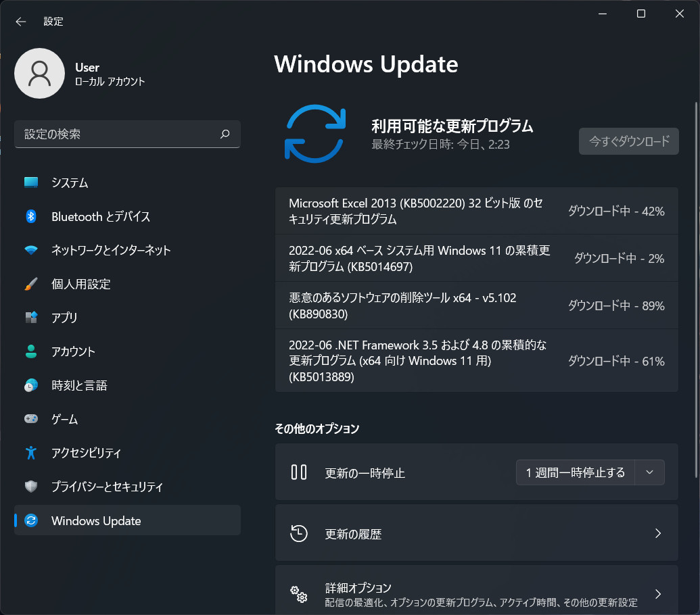700x615 pixels.
Task: Click the アカウント person icon
Action: tap(31, 351)
